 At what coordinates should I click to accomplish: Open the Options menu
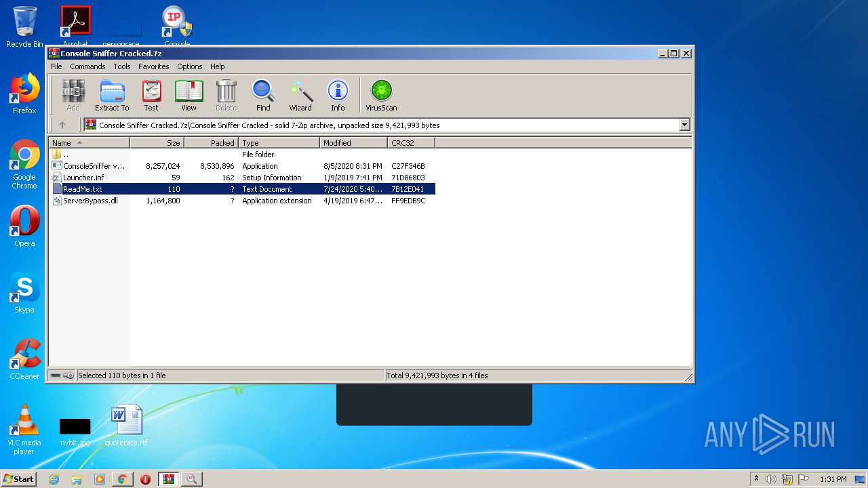click(190, 66)
